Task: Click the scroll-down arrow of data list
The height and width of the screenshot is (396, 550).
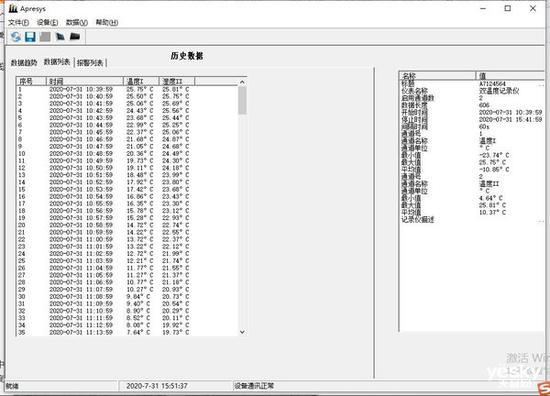Action: tap(242, 332)
